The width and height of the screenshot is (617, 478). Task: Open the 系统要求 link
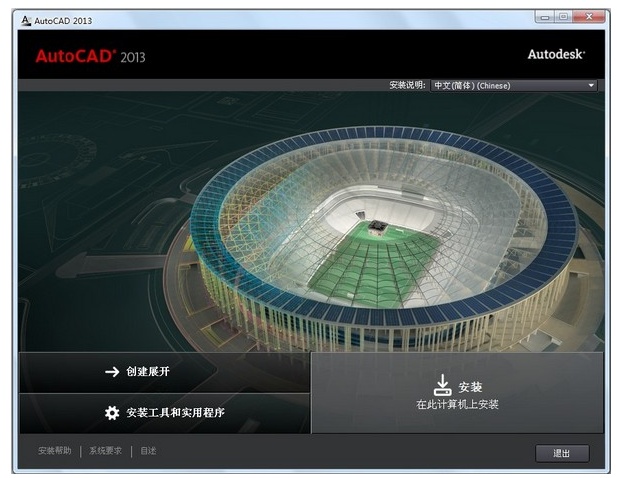(x=105, y=451)
